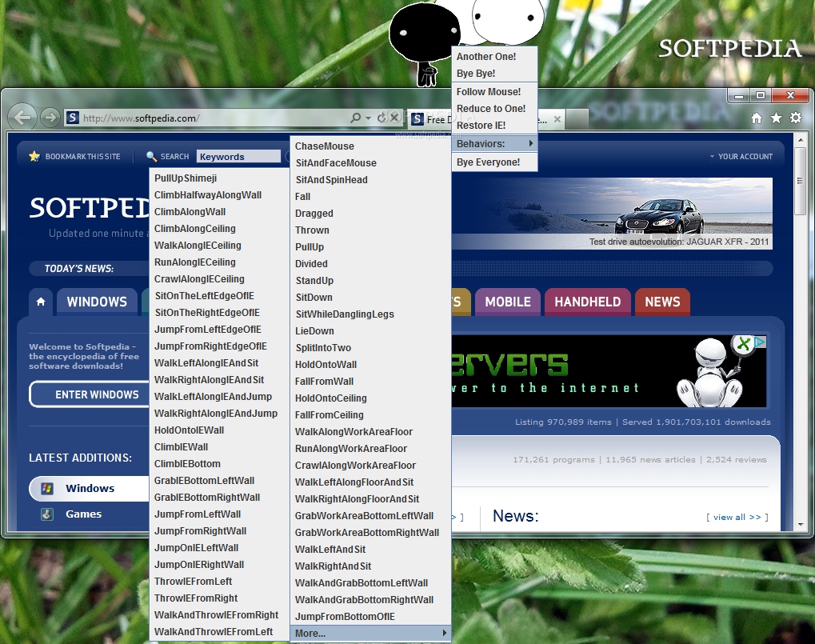
Task: Select SitAndFaceMouse behavior
Action: pyautogui.click(x=370, y=162)
